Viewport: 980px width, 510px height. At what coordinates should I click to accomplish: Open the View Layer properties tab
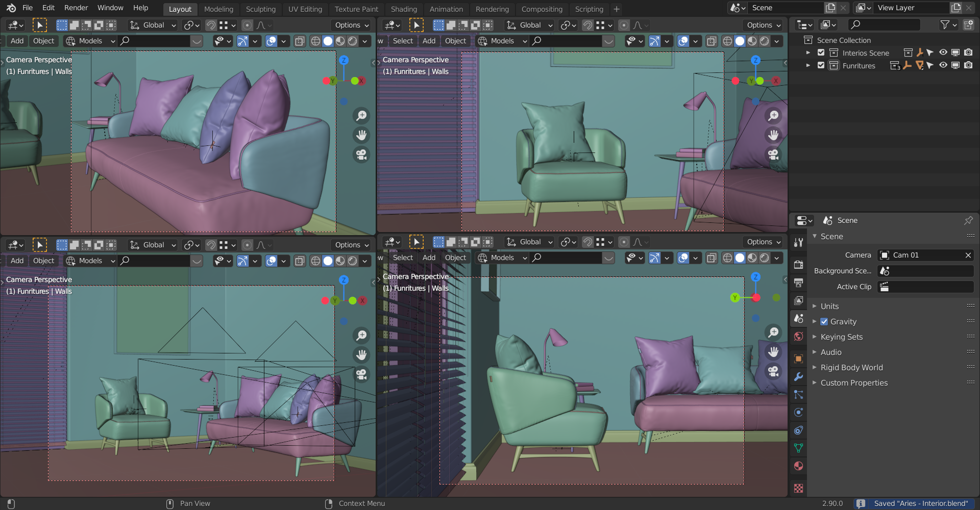[x=799, y=300]
